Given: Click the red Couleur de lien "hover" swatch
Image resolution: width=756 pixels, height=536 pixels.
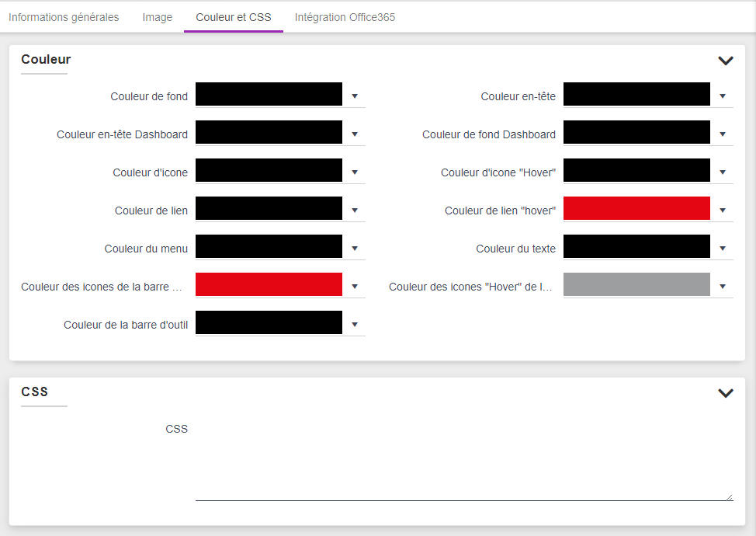Looking at the screenshot, I should tap(636, 209).
